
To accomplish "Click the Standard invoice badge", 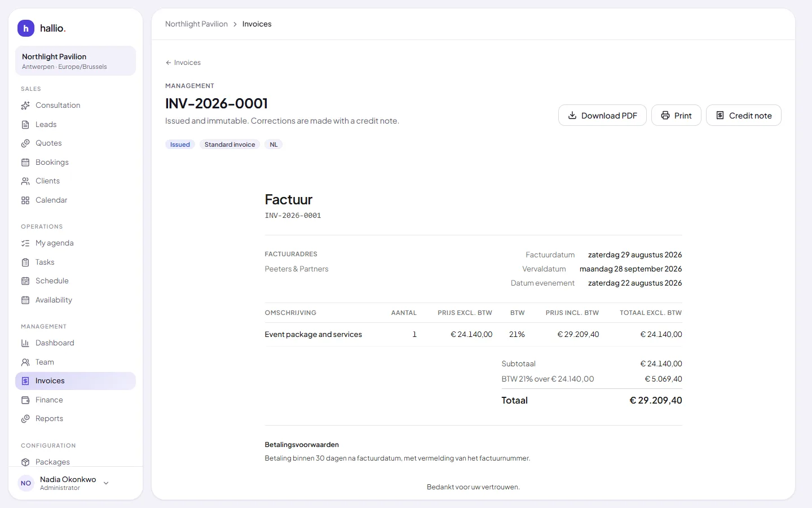I will (230, 144).
